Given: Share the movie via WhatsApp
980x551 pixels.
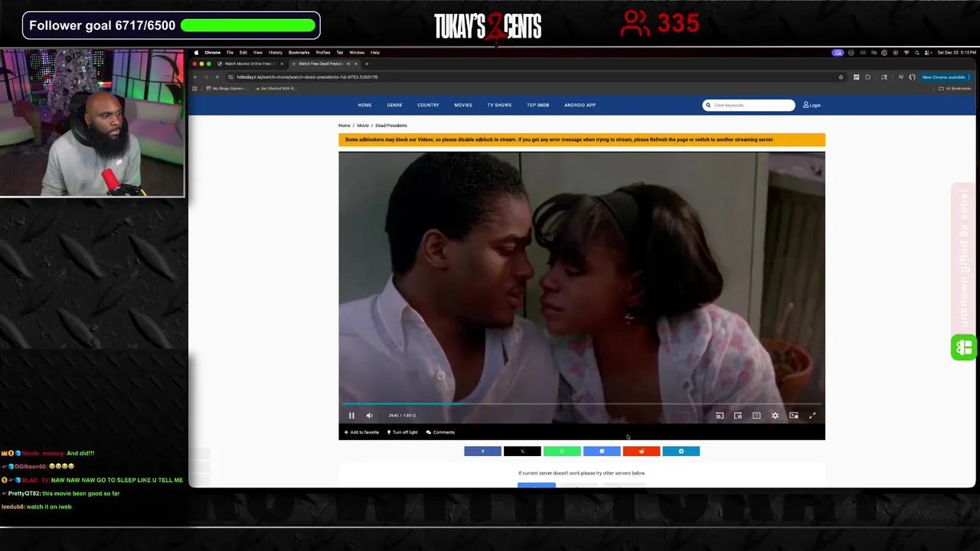Looking at the screenshot, I should click(x=562, y=452).
